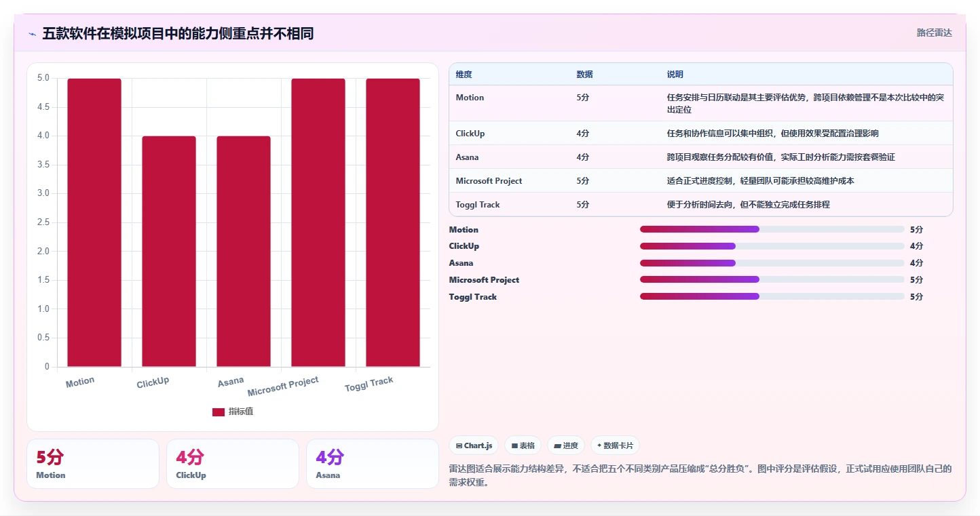This screenshot has height=516, width=980.
Task: Click the 进度 chip
Action: (x=566, y=445)
